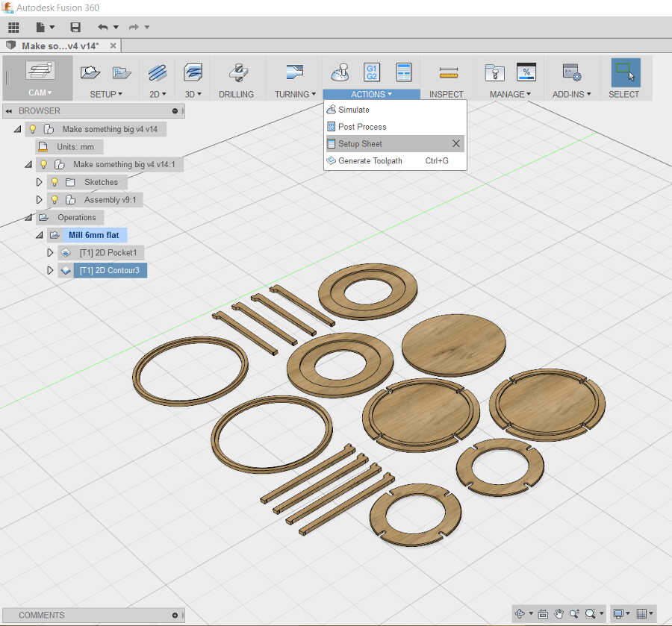Collapse the Operations node
Viewport: 672px width, 626px height.
point(28,217)
